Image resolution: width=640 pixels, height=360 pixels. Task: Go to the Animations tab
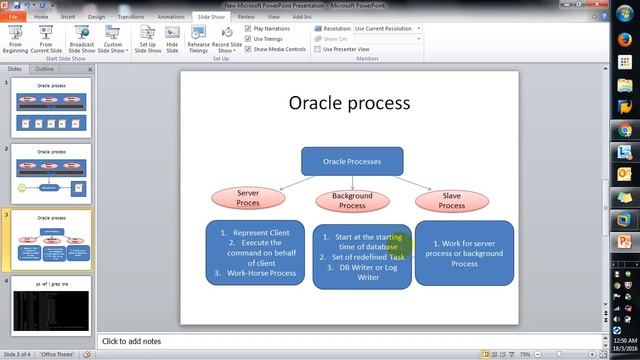click(x=171, y=17)
